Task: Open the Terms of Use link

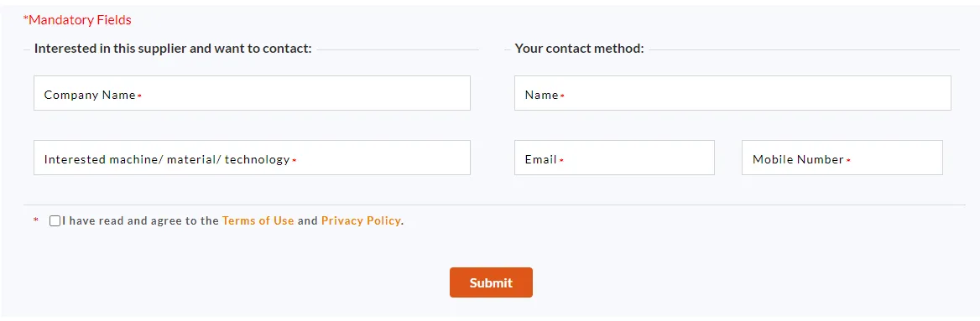Action: [x=258, y=220]
